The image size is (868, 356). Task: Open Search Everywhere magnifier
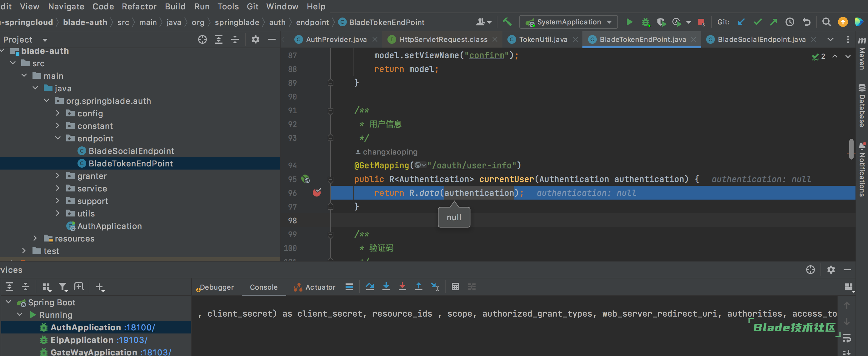coord(826,22)
